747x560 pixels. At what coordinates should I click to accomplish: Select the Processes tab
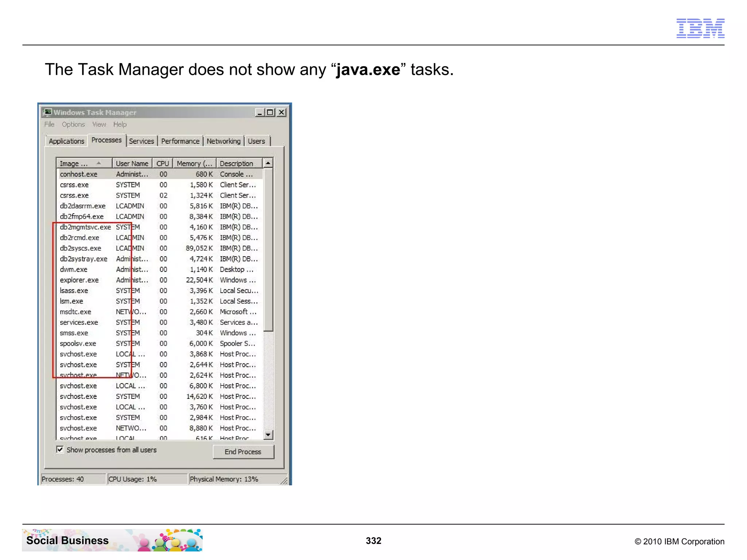pyautogui.click(x=107, y=140)
